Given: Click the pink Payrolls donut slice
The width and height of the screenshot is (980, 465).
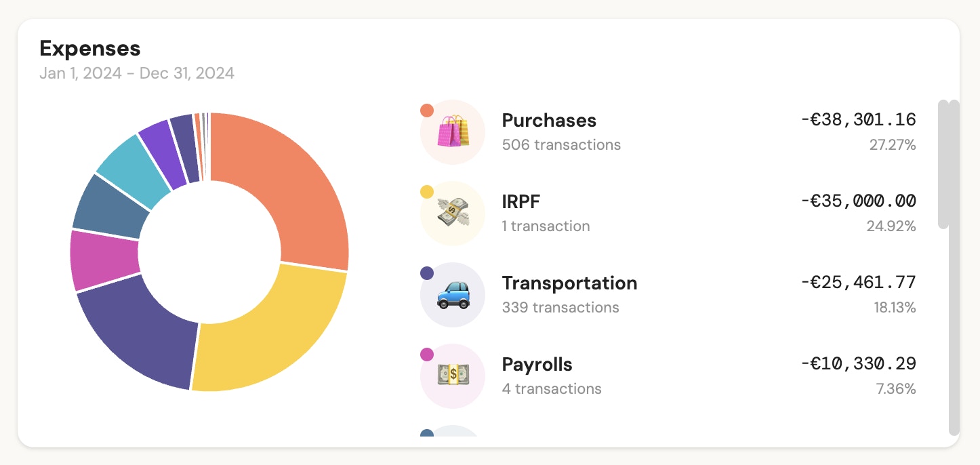Looking at the screenshot, I should click(103, 261).
